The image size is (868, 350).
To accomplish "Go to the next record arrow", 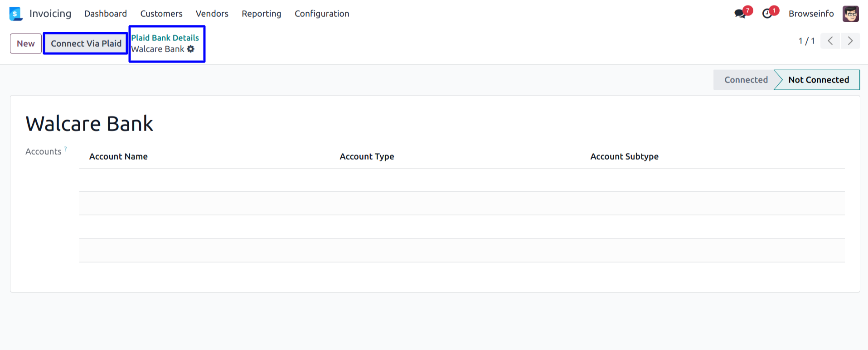I will click(x=850, y=41).
